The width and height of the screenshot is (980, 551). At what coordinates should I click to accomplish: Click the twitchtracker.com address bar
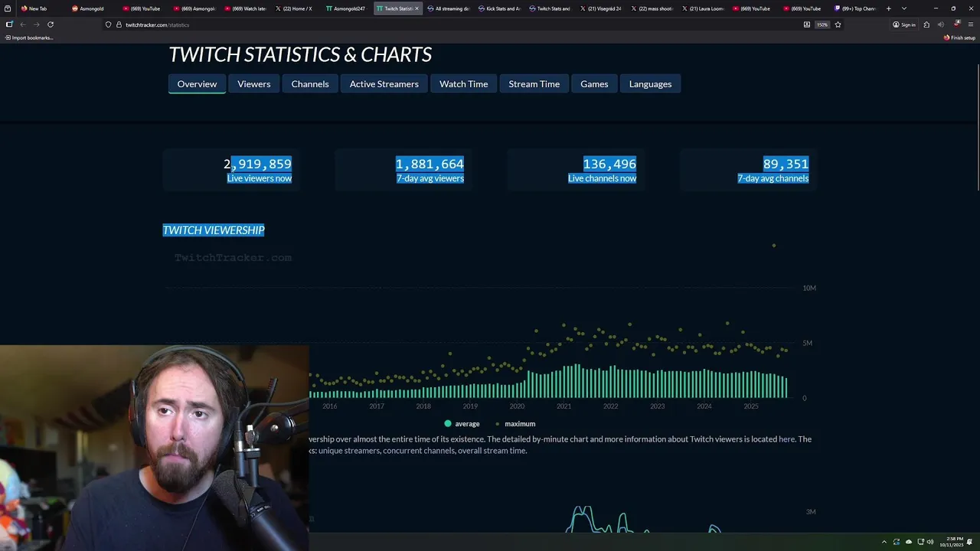coord(452,24)
